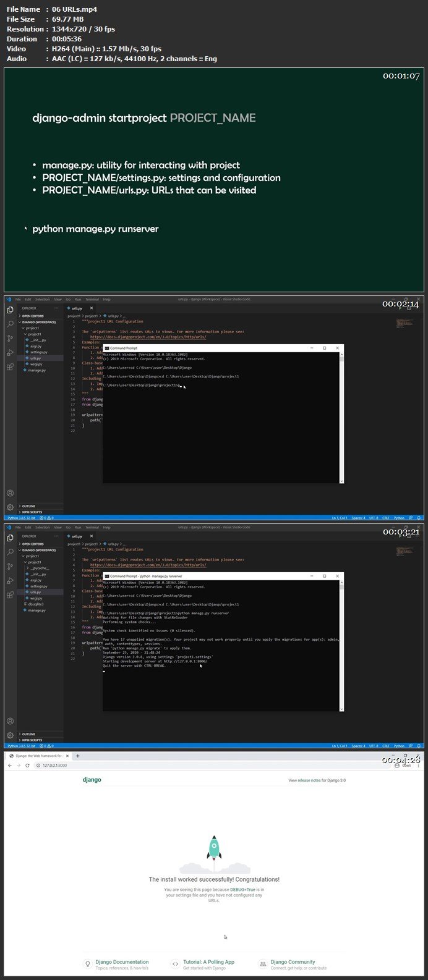The height and width of the screenshot is (980, 428).
Task: Open docs.djangoproject.com link in 00:02:14 editor
Action: point(148,337)
